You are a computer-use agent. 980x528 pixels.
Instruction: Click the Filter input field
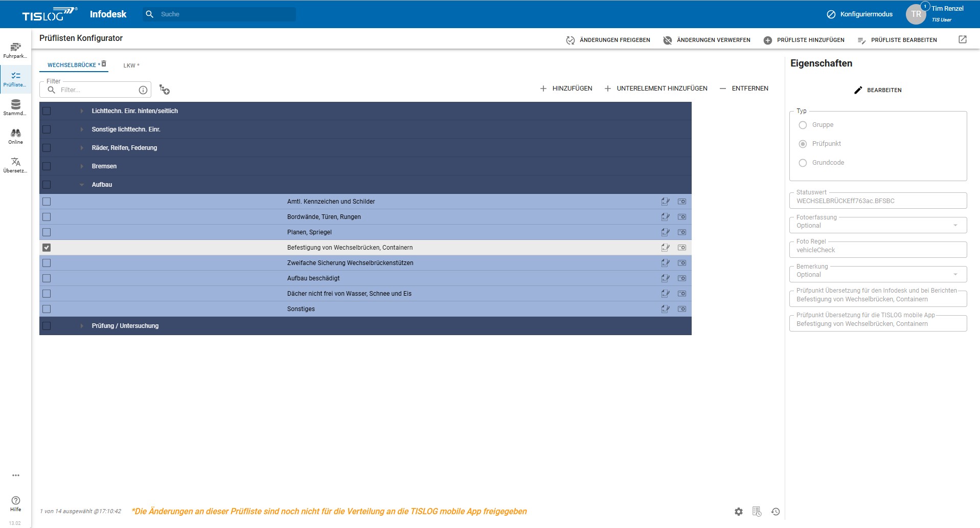pos(95,90)
